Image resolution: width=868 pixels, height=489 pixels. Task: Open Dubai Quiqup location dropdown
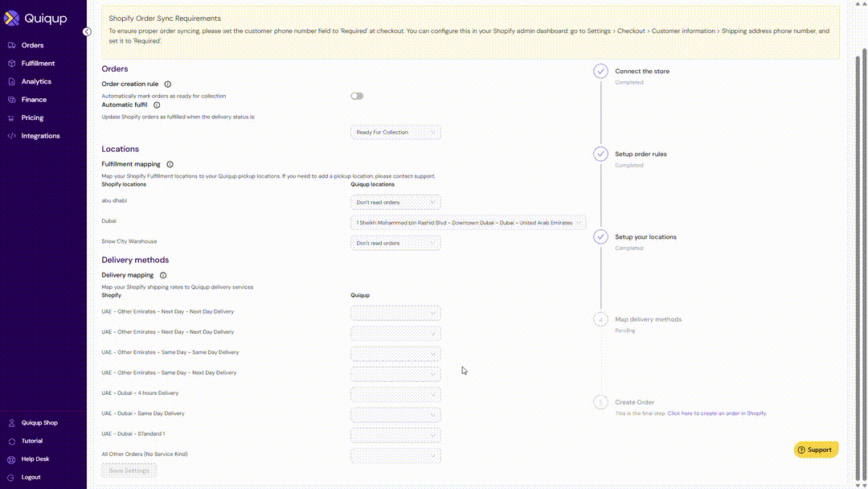[x=468, y=223]
